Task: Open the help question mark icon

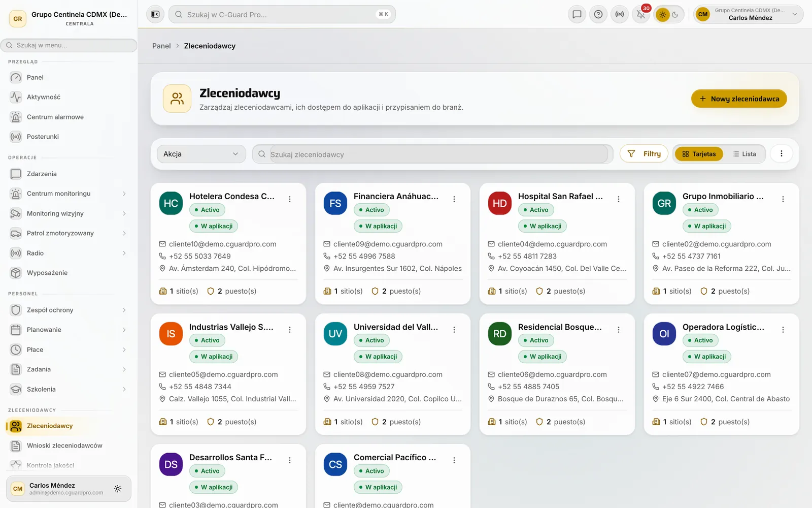Action: (x=598, y=14)
